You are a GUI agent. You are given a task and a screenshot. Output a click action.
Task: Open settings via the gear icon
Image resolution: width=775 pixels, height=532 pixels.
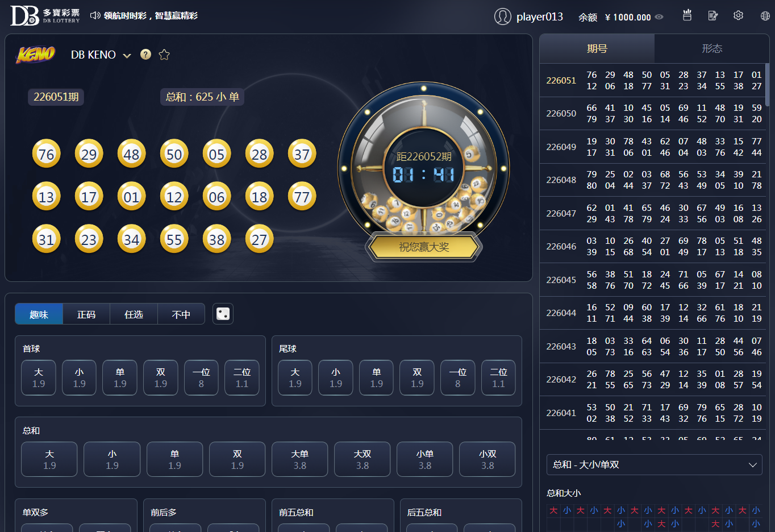(738, 16)
